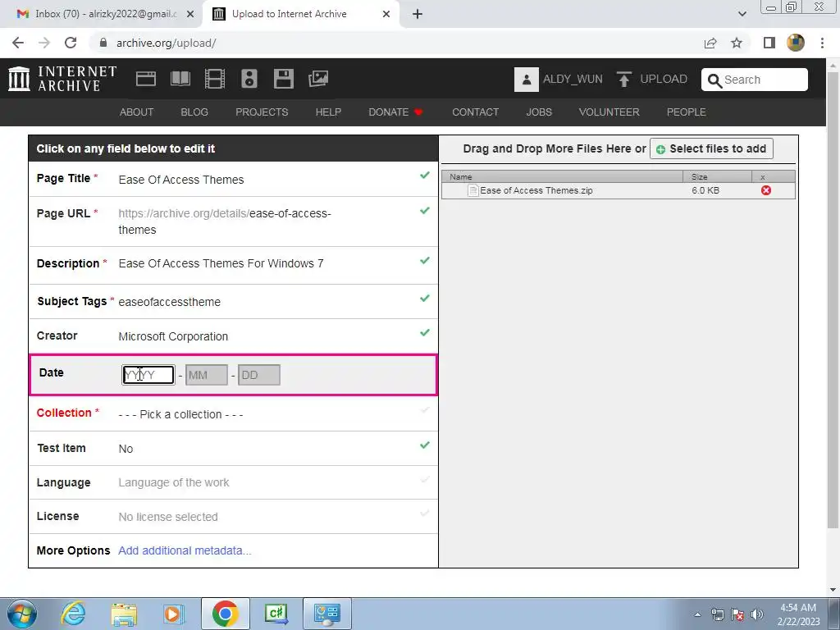The width and height of the screenshot is (840, 630).
Task: Choose a license in the License field
Action: click(234, 517)
